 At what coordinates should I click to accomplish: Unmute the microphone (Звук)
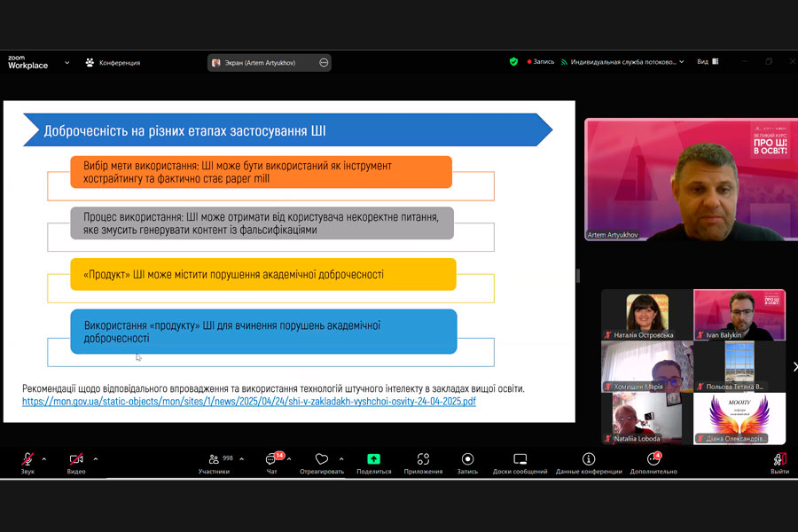click(28, 460)
